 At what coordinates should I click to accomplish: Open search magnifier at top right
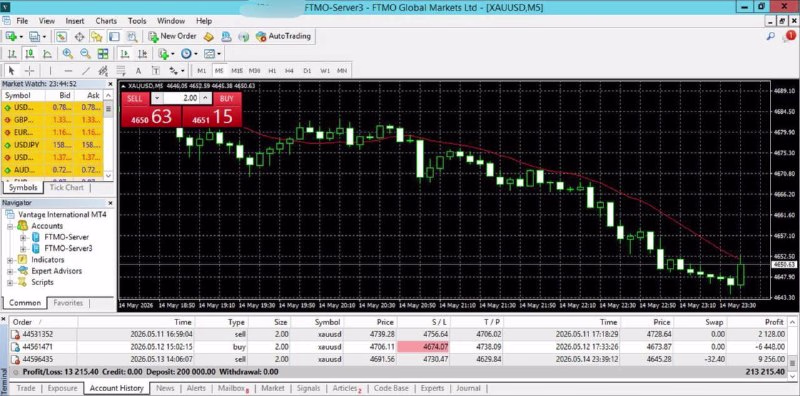coord(771,36)
